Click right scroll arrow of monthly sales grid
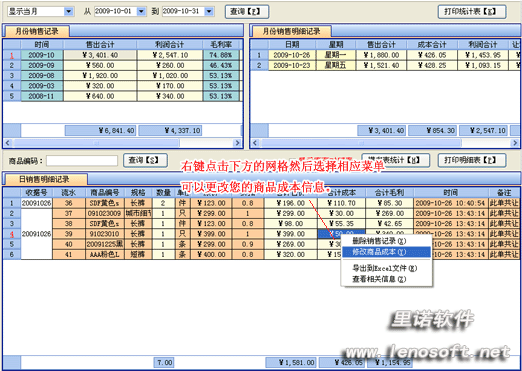 tap(238, 143)
